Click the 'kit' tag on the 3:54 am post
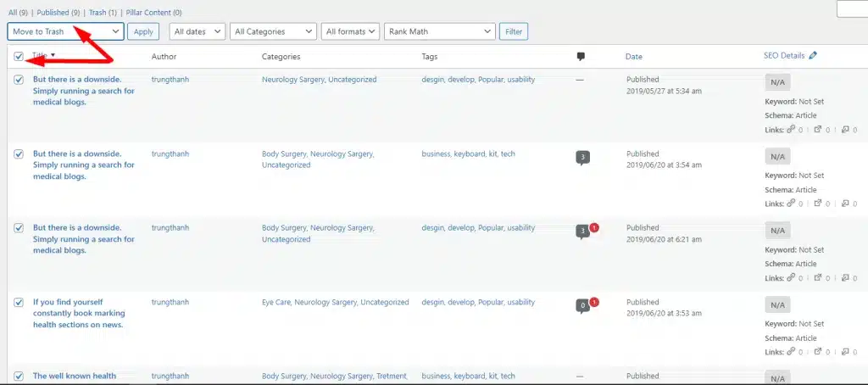868x385 pixels. [x=493, y=153]
